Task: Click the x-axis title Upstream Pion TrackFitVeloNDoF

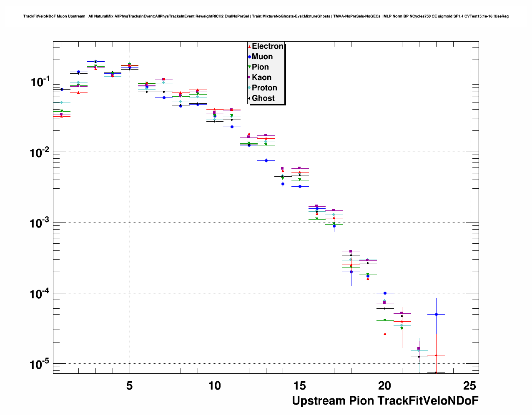Action: pyautogui.click(x=385, y=401)
